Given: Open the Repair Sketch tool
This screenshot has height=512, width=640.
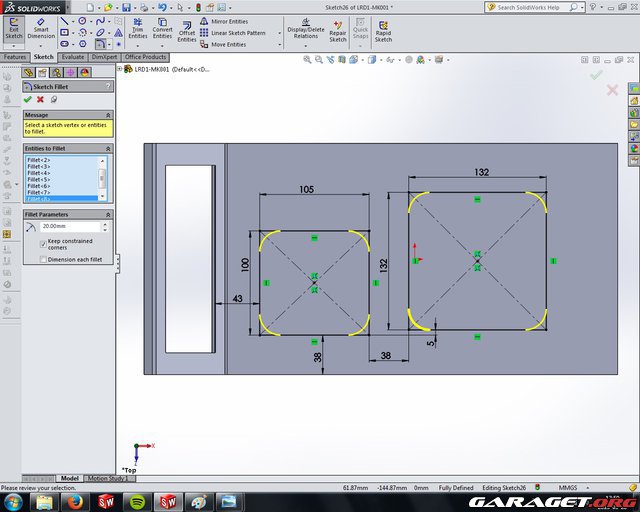Looking at the screenshot, I should [x=338, y=30].
